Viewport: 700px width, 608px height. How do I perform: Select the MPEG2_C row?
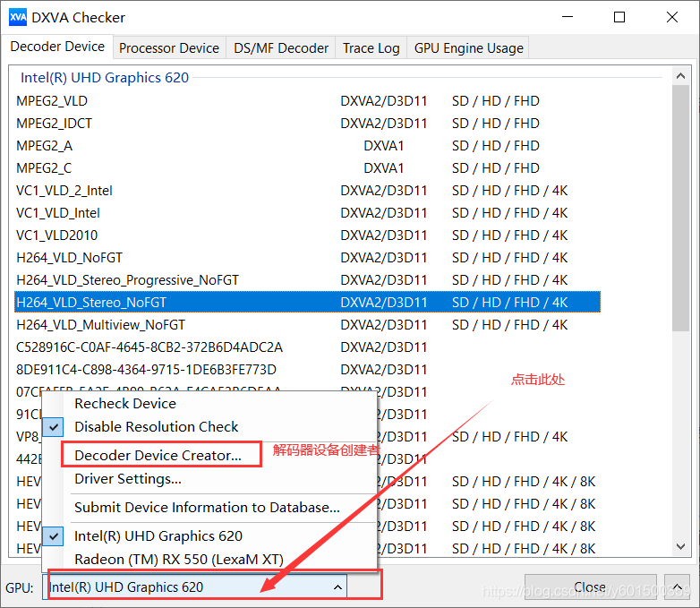coord(307,168)
